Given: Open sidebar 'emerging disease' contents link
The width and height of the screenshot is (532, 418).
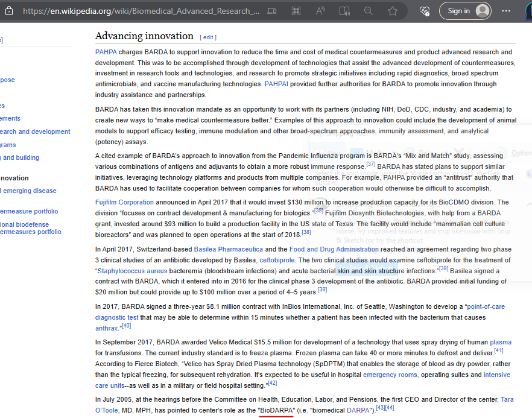Looking at the screenshot, I should (x=28, y=191).
